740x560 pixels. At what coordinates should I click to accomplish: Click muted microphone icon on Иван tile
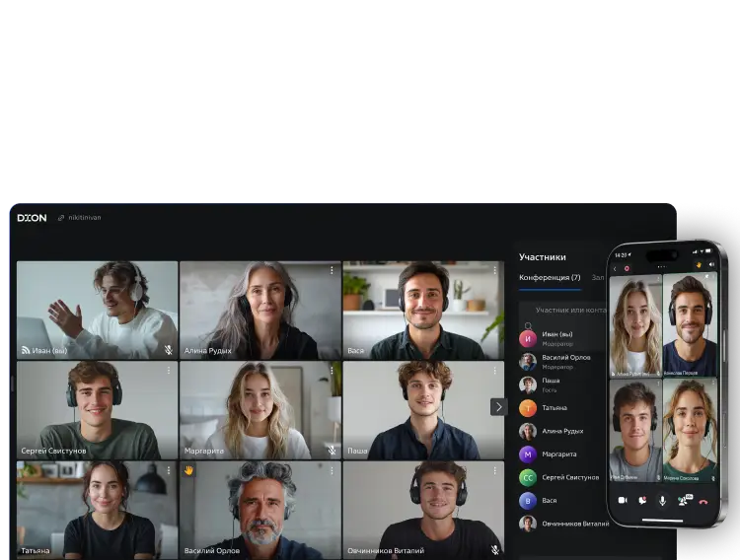(169, 350)
